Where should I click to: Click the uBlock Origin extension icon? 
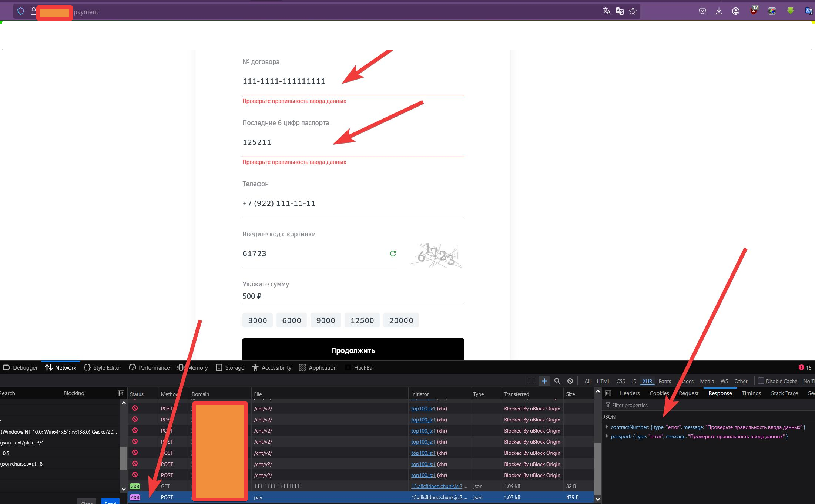(x=753, y=11)
